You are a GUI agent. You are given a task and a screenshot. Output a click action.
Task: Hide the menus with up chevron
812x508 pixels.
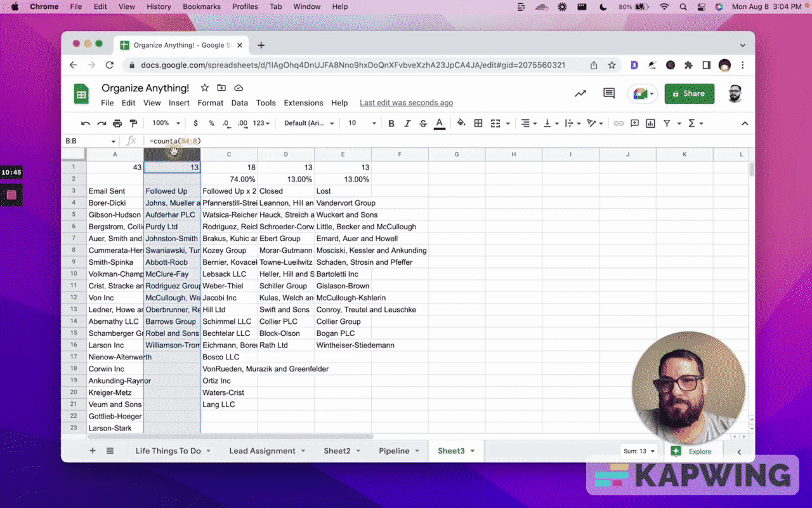(x=745, y=123)
